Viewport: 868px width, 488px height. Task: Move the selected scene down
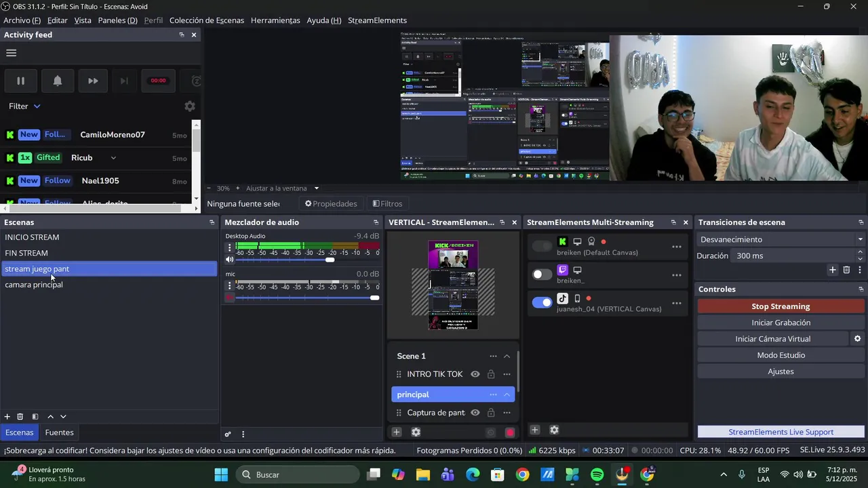coord(63,417)
